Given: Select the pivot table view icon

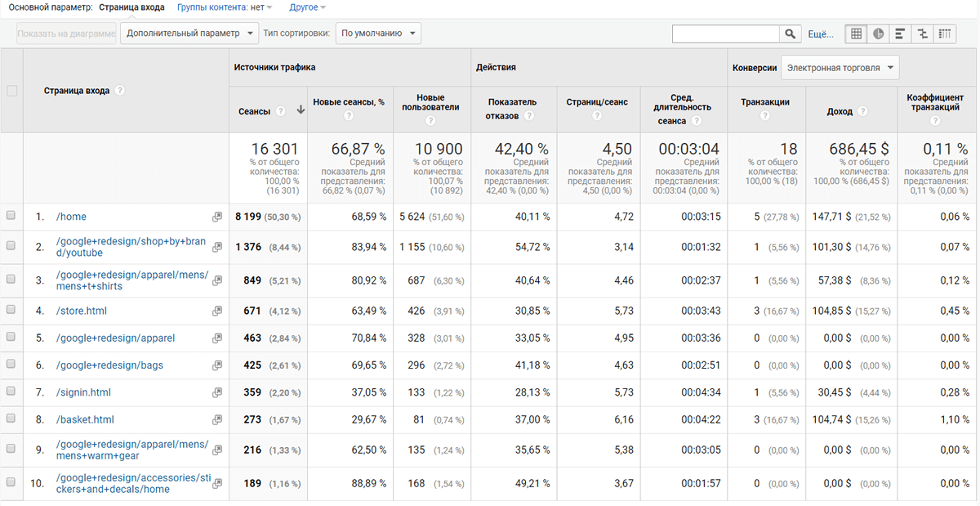Looking at the screenshot, I should pos(945,34).
